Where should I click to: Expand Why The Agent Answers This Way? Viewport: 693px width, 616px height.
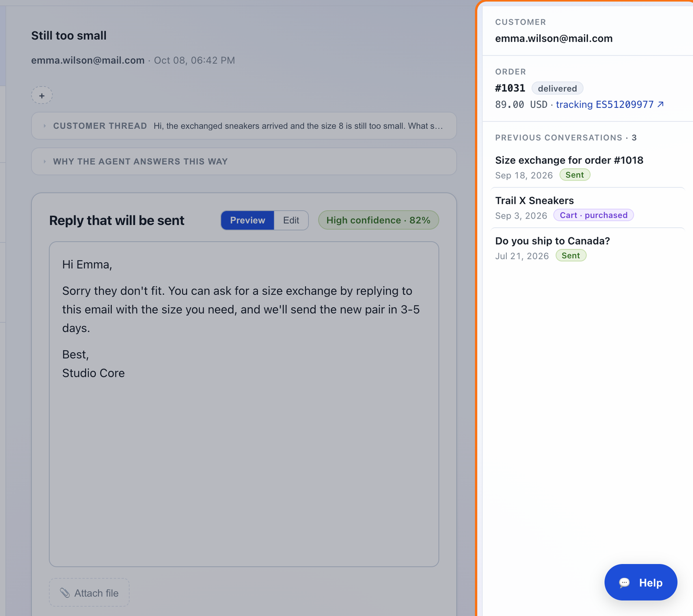point(244,161)
